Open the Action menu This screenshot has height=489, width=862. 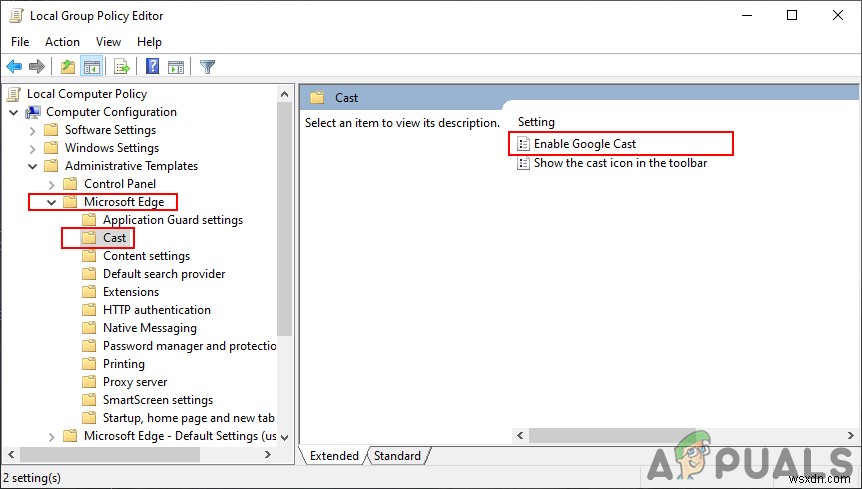[62, 42]
